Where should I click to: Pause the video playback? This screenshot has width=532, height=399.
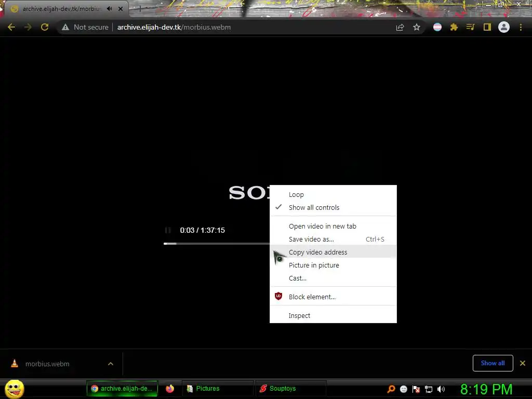(168, 230)
